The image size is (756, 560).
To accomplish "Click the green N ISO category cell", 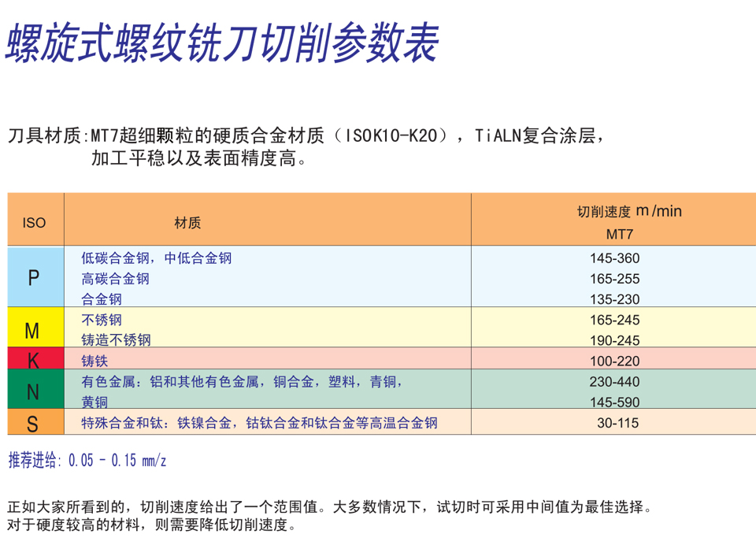I will click(x=34, y=391).
